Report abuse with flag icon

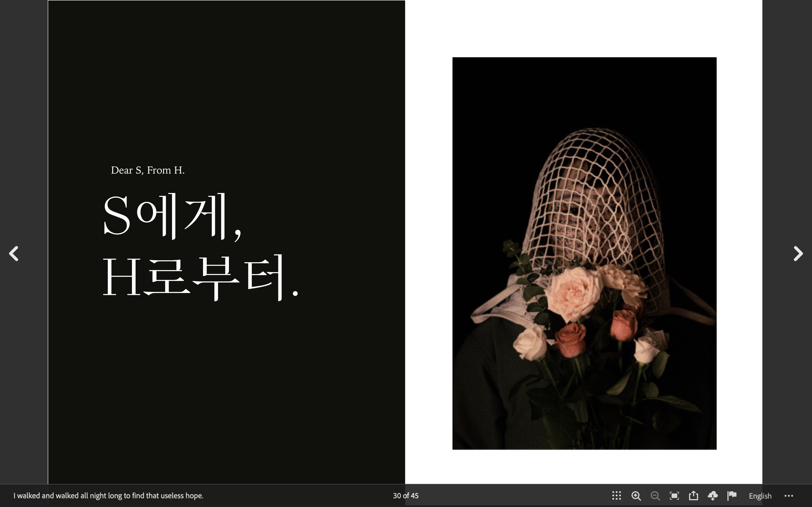click(732, 495)
